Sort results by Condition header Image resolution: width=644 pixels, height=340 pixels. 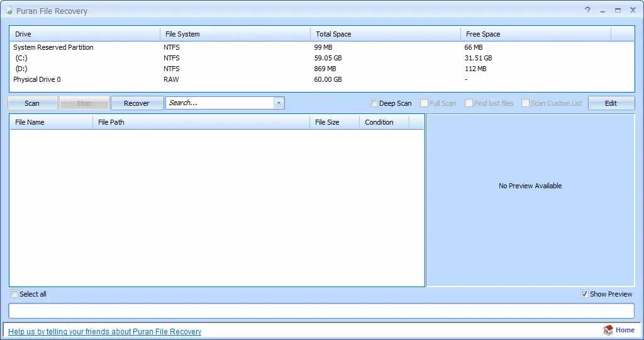384,122
